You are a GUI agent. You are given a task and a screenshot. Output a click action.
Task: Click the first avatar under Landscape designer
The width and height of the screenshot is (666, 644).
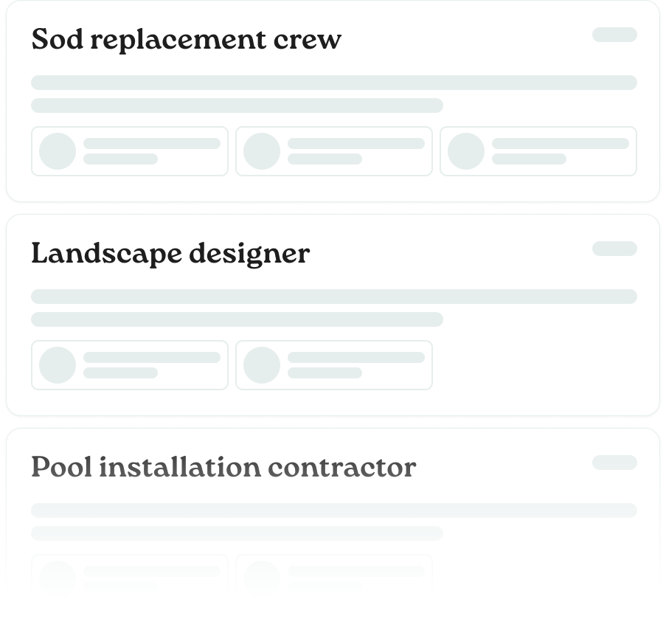point(58,364)
